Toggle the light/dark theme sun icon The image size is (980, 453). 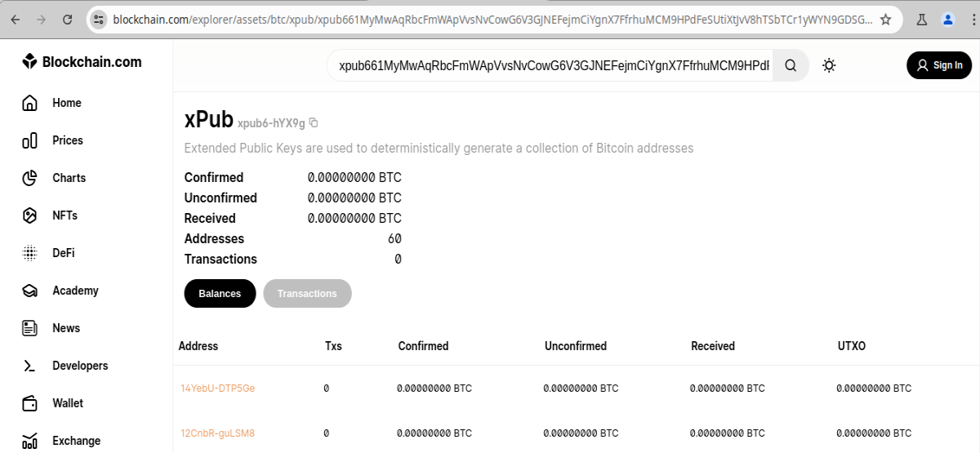[x=829, y=65]
